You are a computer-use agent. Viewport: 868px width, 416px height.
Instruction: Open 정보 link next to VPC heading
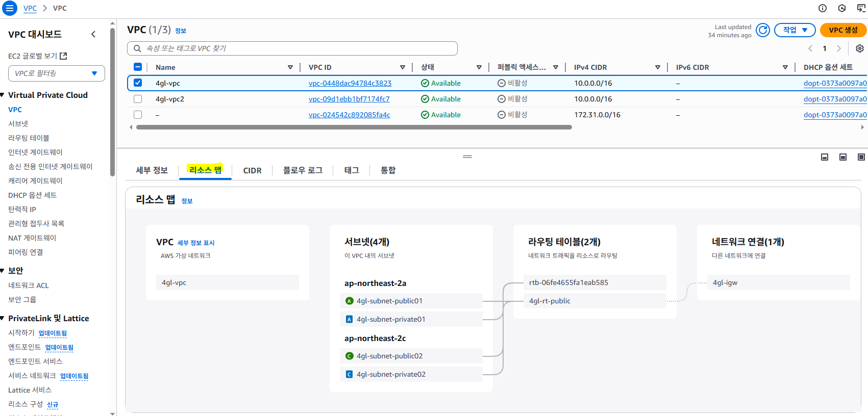[181, 31]
